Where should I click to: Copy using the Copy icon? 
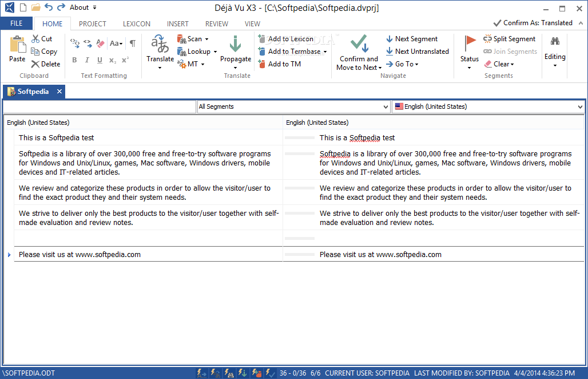pos(35,52)
